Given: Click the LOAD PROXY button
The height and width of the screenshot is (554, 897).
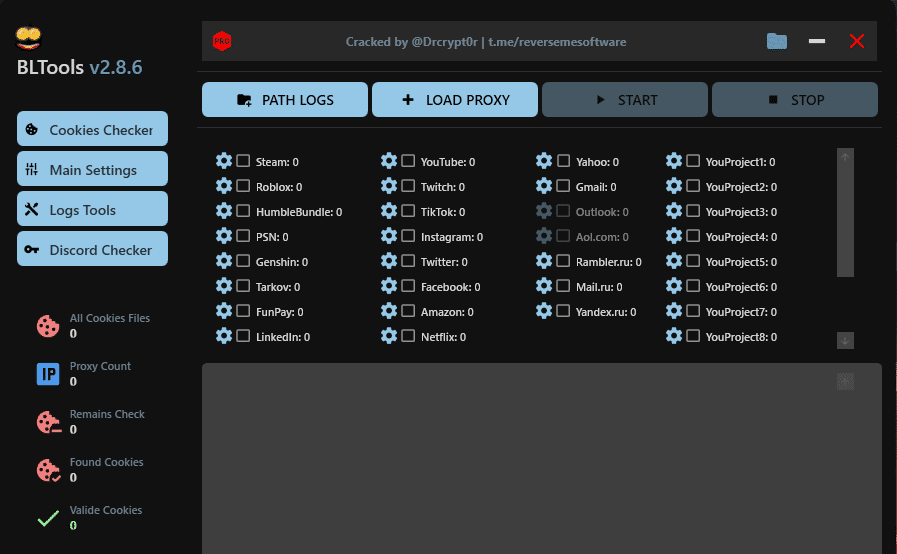Looking at the screenshot, I should (455, 100).
